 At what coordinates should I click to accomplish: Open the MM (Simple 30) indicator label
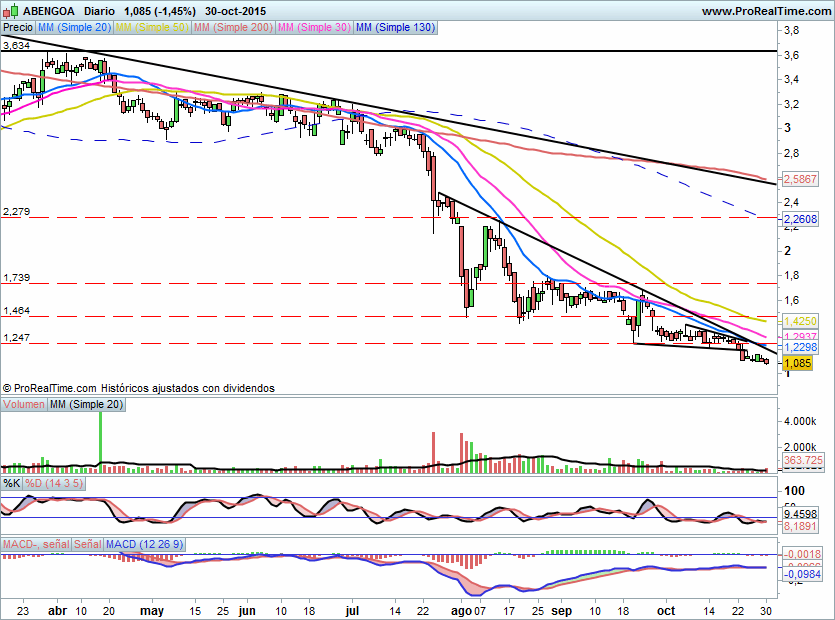click(314, 27)
